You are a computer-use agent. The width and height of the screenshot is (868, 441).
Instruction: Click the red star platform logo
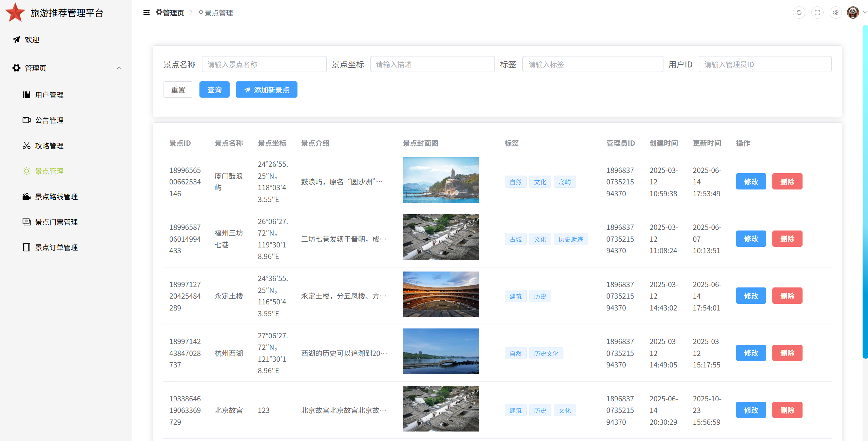(x=15, y=13)
